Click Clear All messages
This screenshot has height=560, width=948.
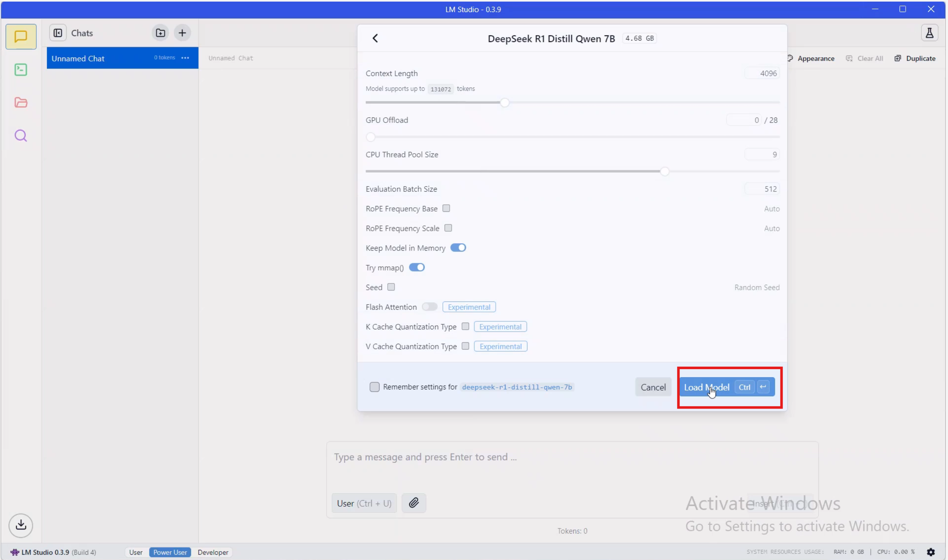point(865,58)
